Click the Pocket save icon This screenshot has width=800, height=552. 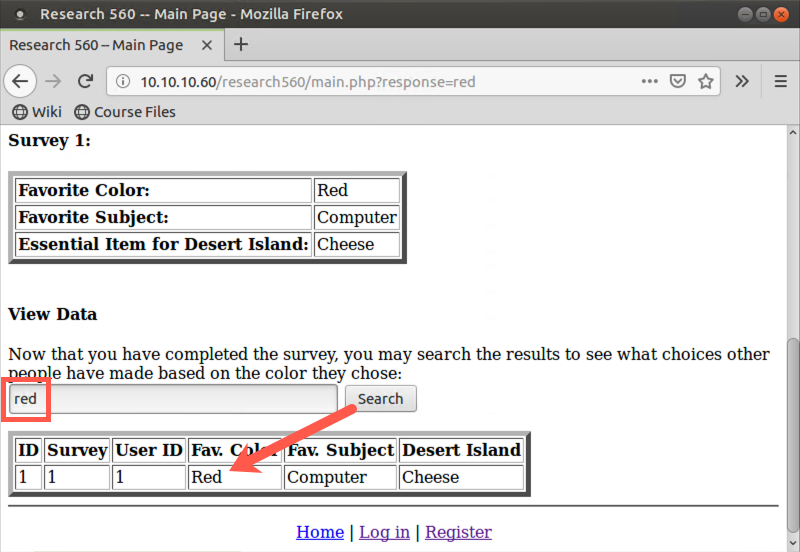click(677, 81)
